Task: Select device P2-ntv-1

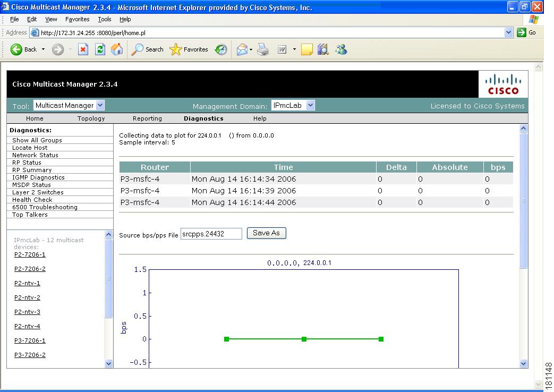Action: click(x=27, y=283)
